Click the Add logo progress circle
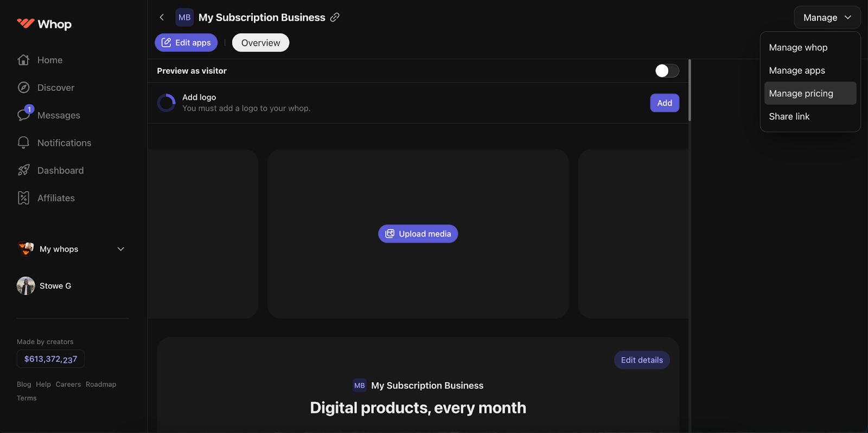Screen dimensions: 868x433 166,103
